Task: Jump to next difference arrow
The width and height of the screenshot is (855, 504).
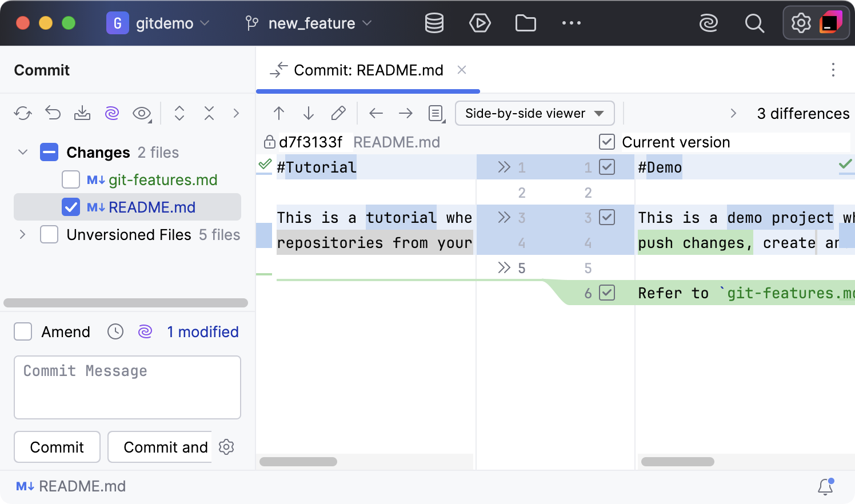Action: pos(309,113)
